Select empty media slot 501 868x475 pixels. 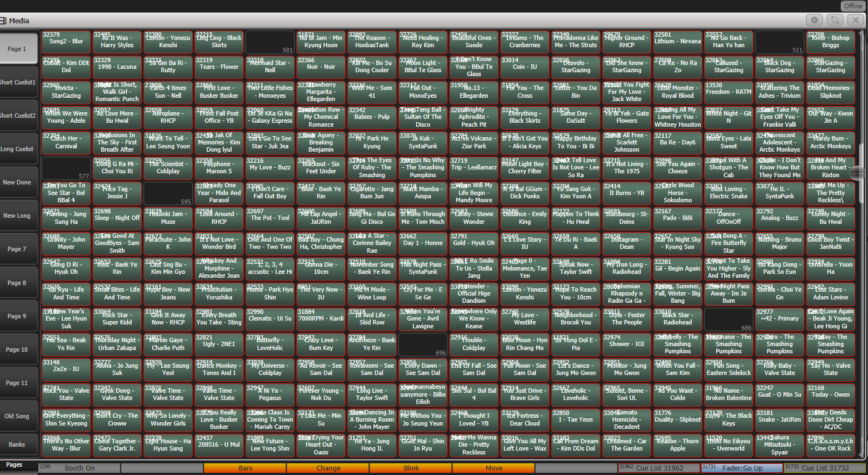(270, 42)
